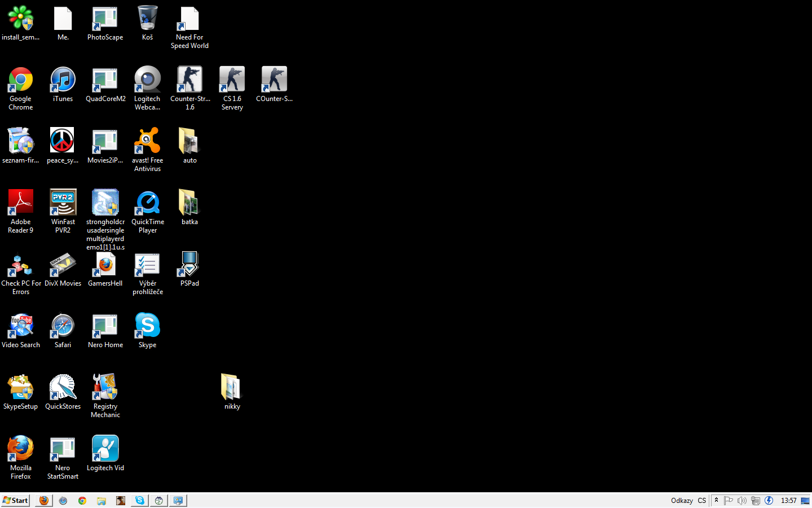
Task: Select the Nero Home shortcut
Action: [105, 326]
